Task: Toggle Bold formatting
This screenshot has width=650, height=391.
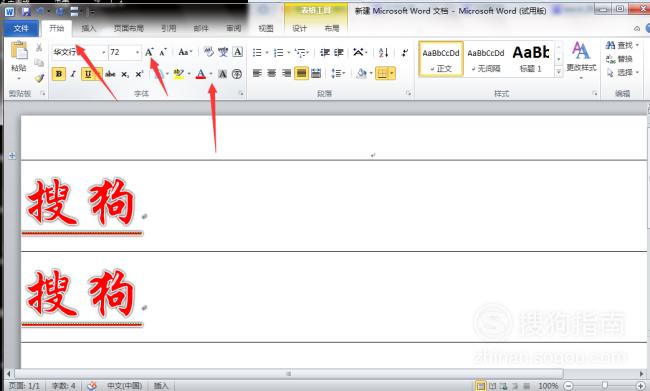Action: tap(59, 74)
